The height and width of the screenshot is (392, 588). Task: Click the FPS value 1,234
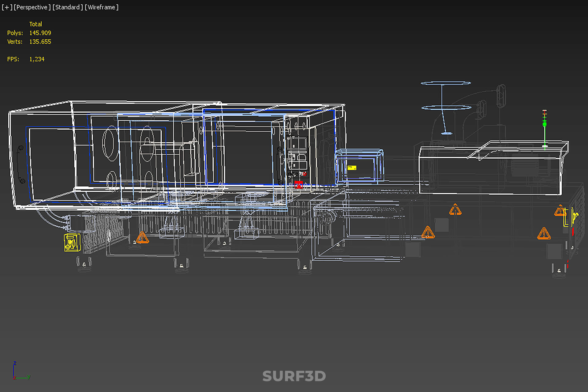point(37,59)
